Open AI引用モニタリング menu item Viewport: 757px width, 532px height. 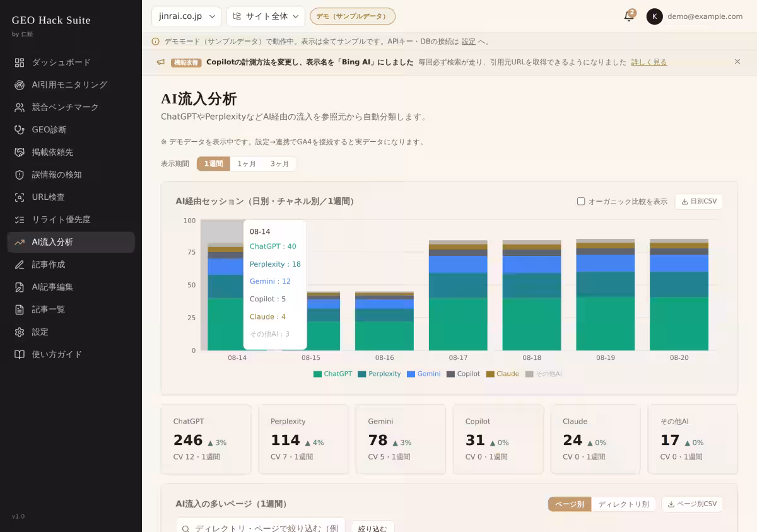tap(71, 85)
